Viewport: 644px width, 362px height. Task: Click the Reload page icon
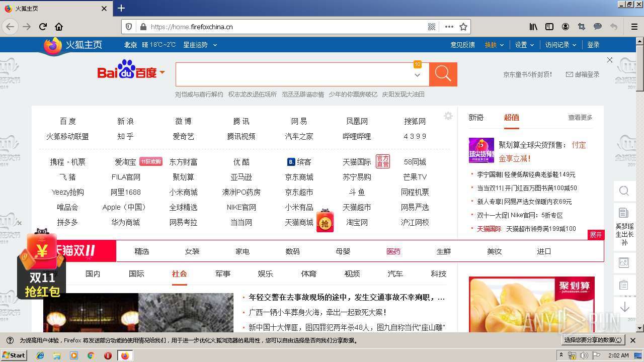coord(43,27)
